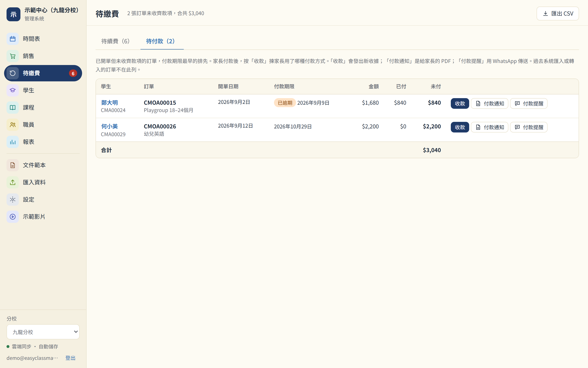Screen dimensions: 588x368
Task: Click the 報表 bar chart icon
Action: [13, 142]
